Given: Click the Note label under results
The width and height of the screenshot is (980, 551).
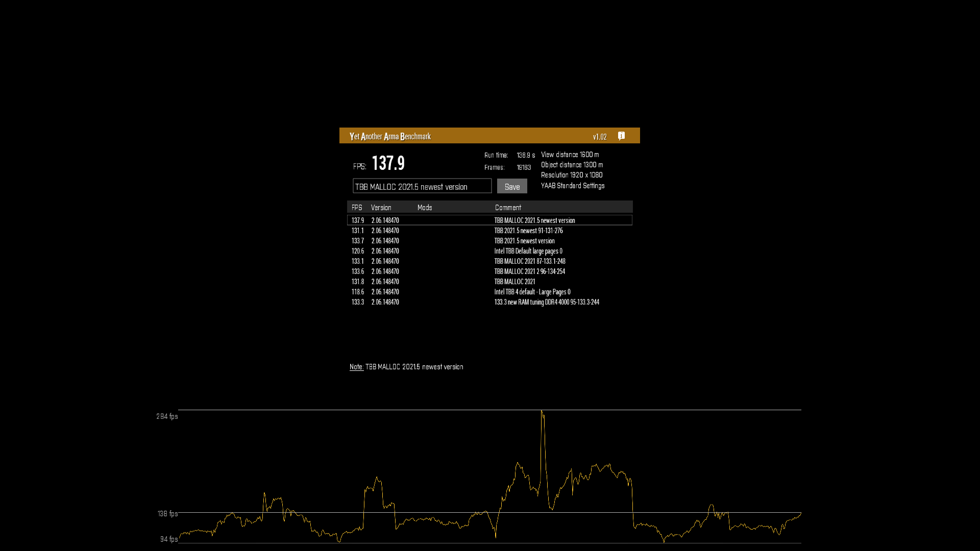Looking at the screenshot, I should pyautogui.click(x=356, y=367).
